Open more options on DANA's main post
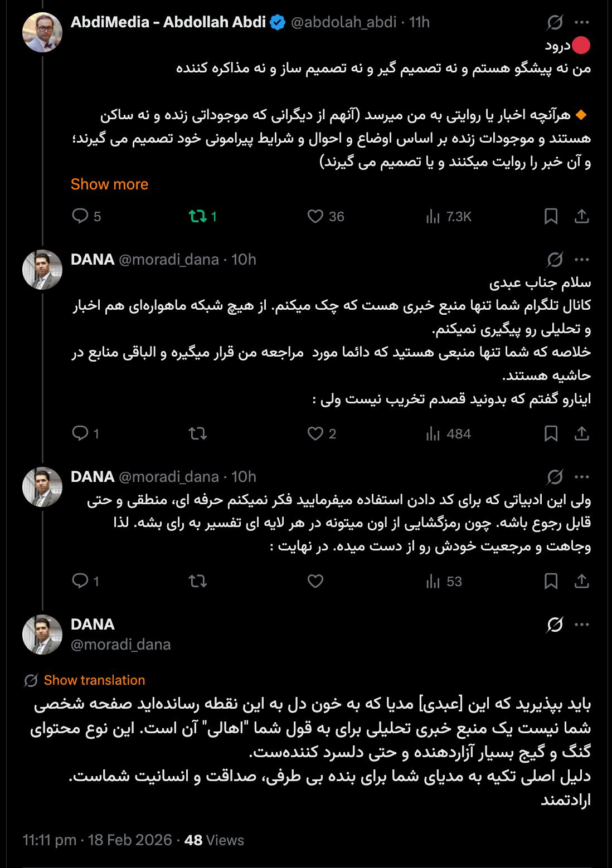Screen dimensions: 612x868 (x=581, y=625)
